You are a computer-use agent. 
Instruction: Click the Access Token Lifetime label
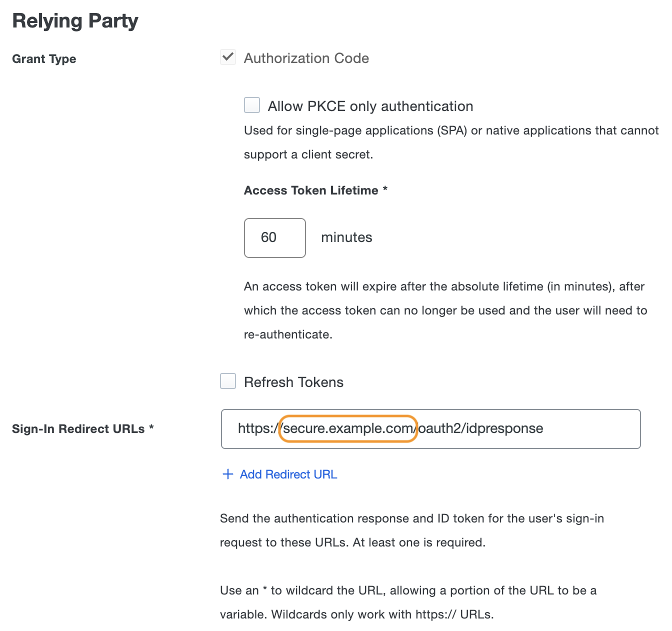point(310,190)
